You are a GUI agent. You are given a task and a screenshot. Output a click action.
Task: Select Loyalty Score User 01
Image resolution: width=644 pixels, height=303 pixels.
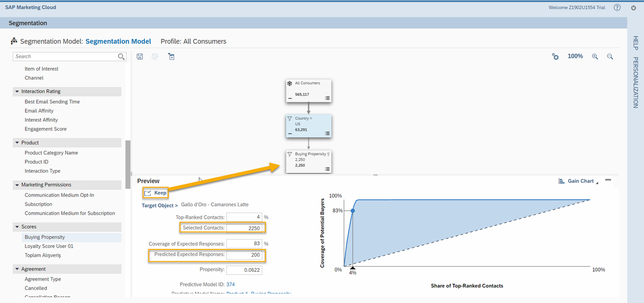49,246
